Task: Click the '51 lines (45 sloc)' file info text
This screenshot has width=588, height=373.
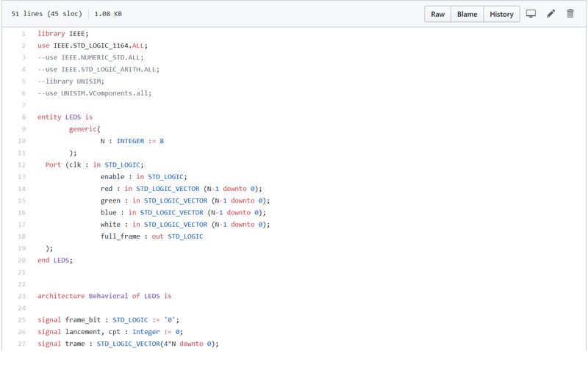Action: tap(47, 14)
